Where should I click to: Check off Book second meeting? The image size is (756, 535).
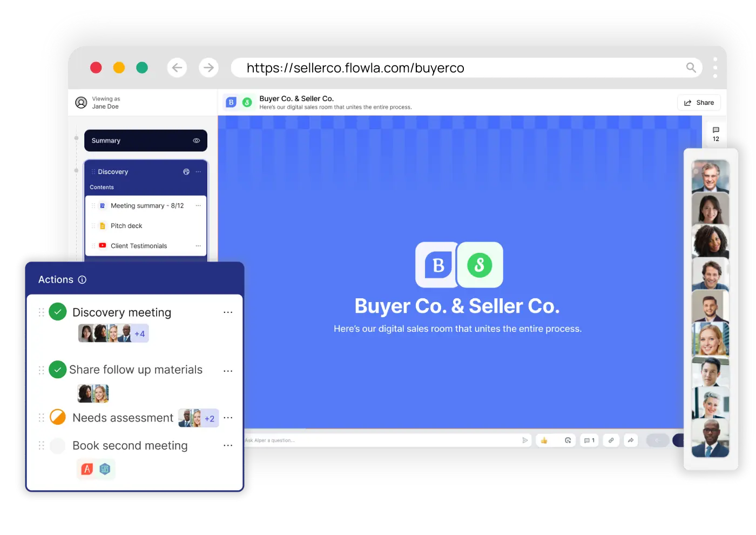(x=58, y=446)
